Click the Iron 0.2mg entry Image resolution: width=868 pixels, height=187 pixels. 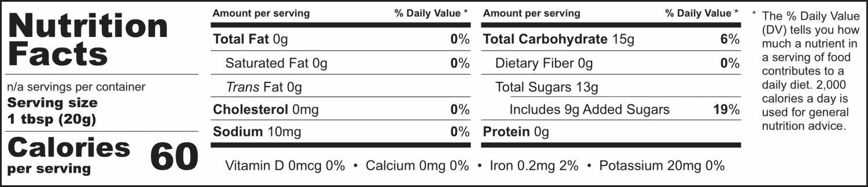534,166
